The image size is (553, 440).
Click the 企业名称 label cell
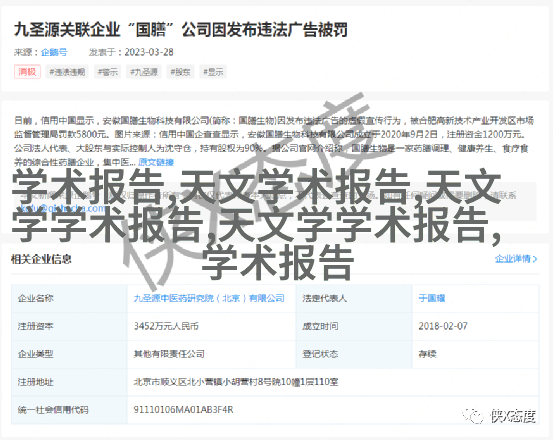(69, 298)
